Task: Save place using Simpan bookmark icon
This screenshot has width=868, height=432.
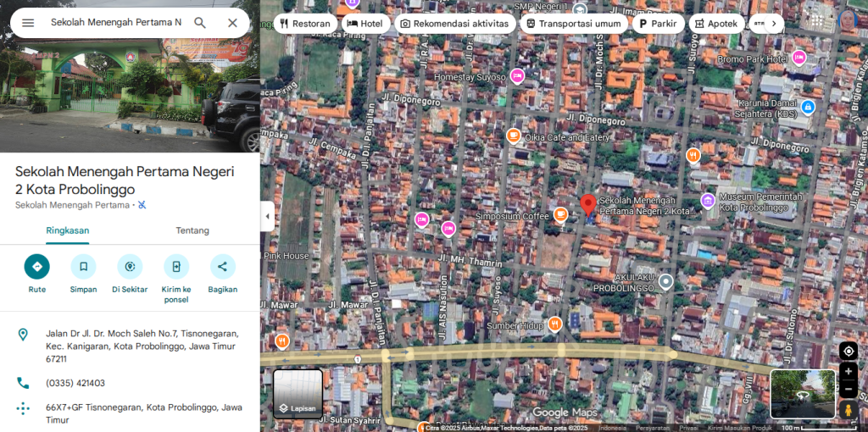Action: pyautogui.click(x=84, y=267)
